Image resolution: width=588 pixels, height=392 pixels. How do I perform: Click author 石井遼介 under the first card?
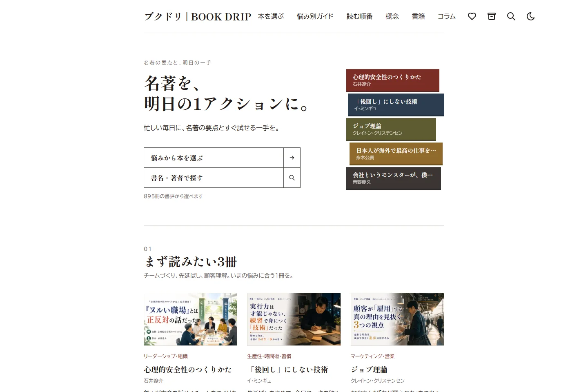pyautogui.click(x=154, y=381)
